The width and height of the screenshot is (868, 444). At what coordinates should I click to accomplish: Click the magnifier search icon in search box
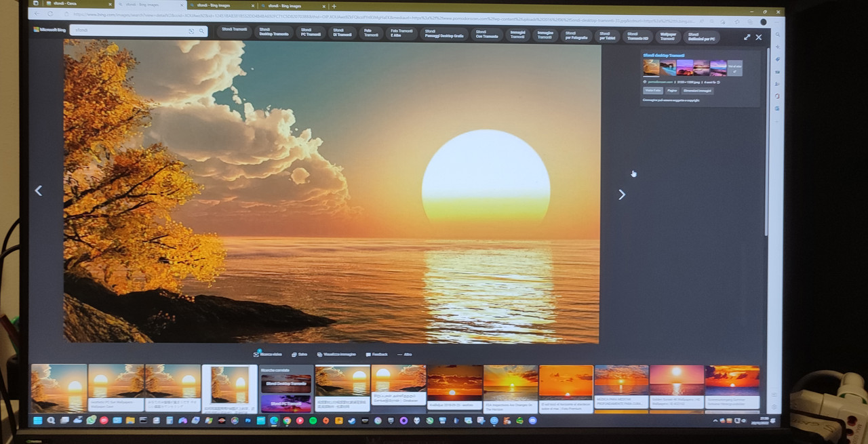pyautogui.click(x=201, y=31)
